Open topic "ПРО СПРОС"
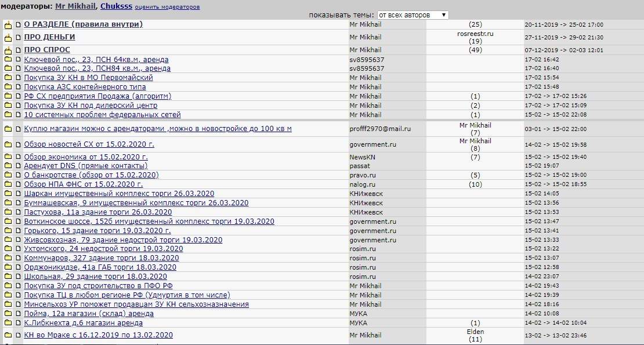The width and height of the screenshot is (644, 345). [x=47, y=50]
